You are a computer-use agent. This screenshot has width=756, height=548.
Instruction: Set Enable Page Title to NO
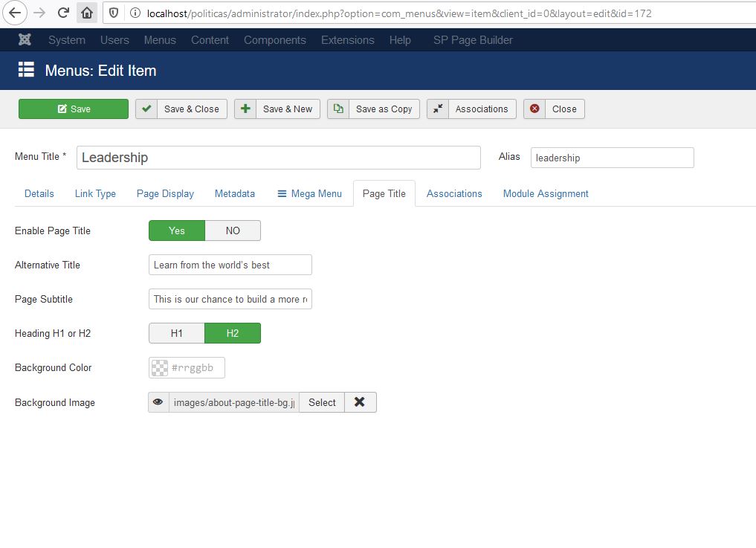click(233, 231)
